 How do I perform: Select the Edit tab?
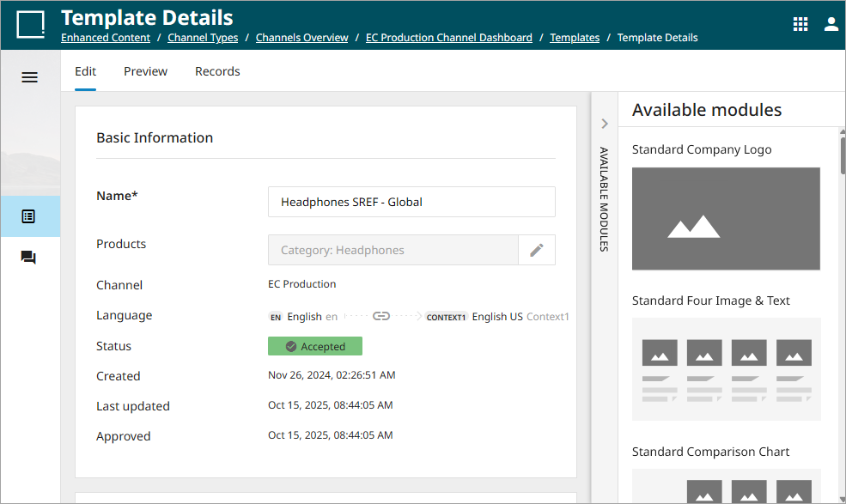(x=85, y=71)
